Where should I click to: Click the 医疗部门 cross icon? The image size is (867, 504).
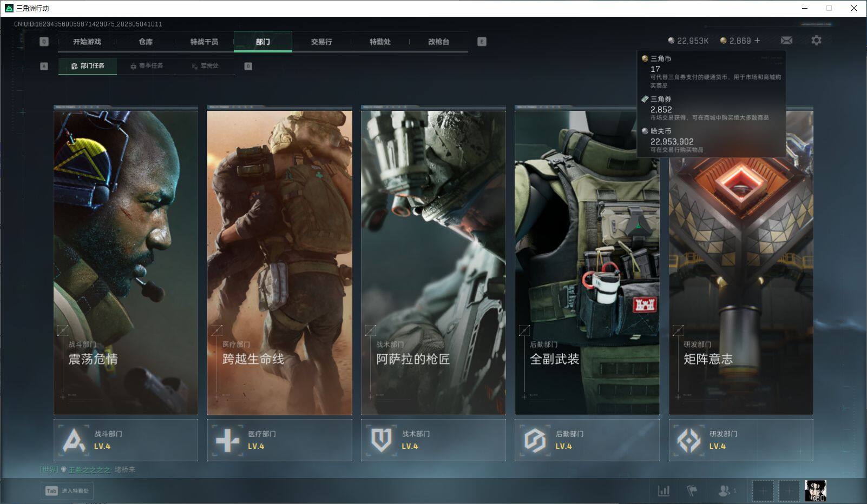(x=227, y=440)
